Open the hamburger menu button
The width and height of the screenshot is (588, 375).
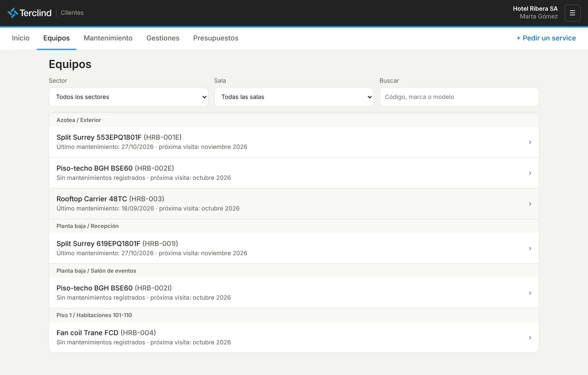[572, 13]
